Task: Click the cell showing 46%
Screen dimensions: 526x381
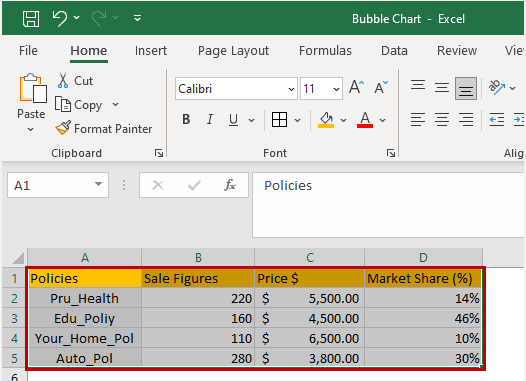Action: pyautogui.click(x=423, y=318)
